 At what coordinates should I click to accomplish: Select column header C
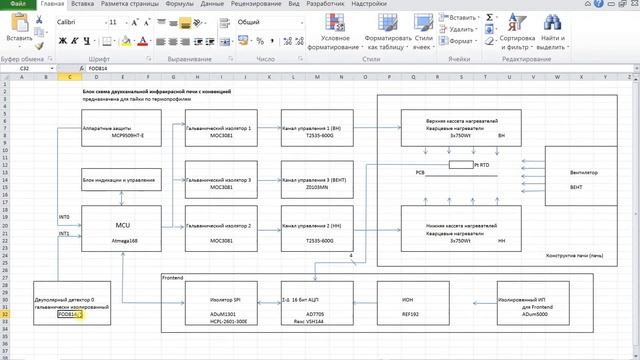point(70,77)
